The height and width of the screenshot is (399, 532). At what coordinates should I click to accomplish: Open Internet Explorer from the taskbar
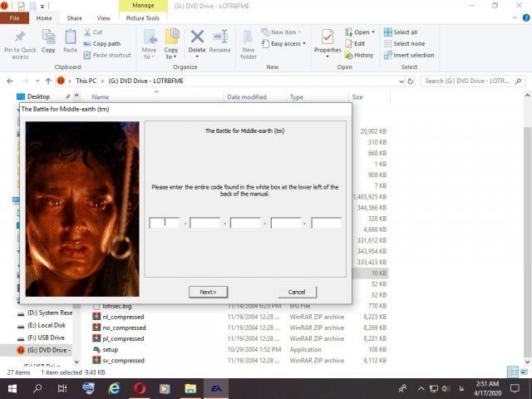[115, 388]
